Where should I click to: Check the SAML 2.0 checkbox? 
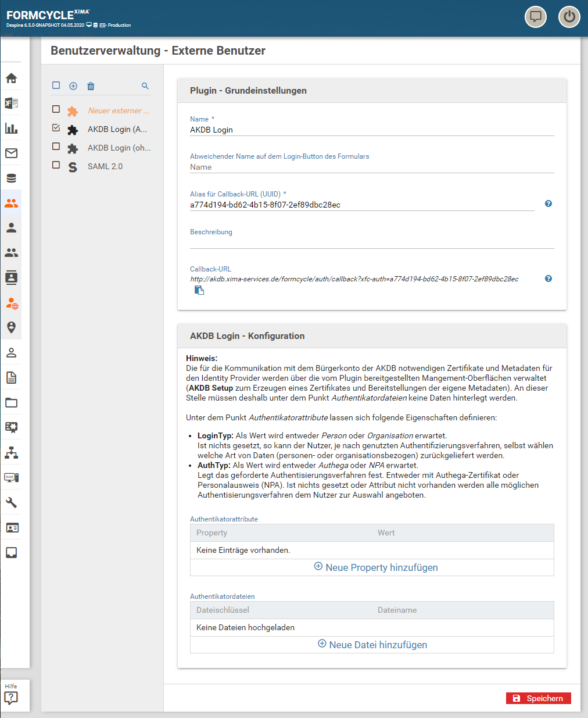56,165
